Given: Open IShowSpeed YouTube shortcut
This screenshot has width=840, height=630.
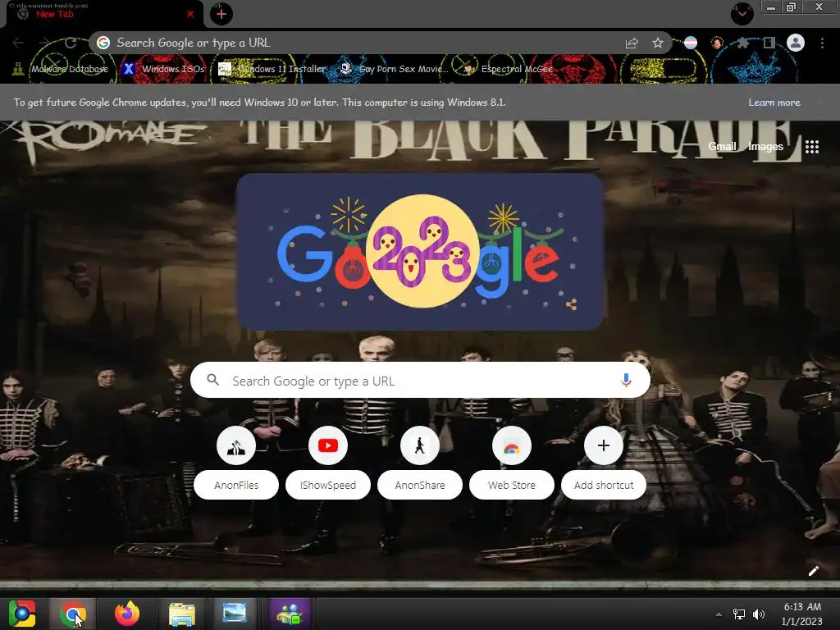Looking at the screenshot, I should 328,463.
